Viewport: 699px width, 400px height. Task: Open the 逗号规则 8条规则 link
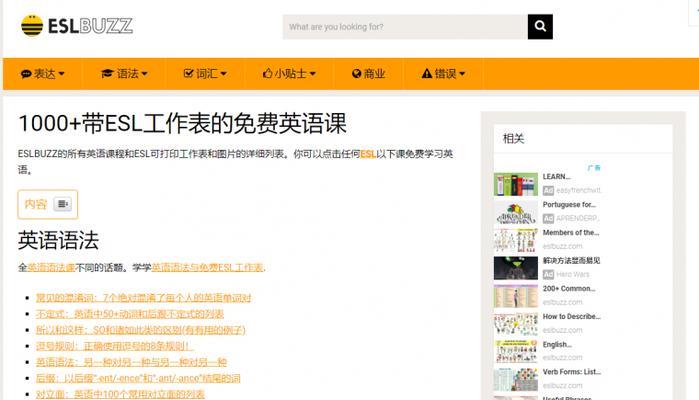pyautogui.click(x=114, y=346)
